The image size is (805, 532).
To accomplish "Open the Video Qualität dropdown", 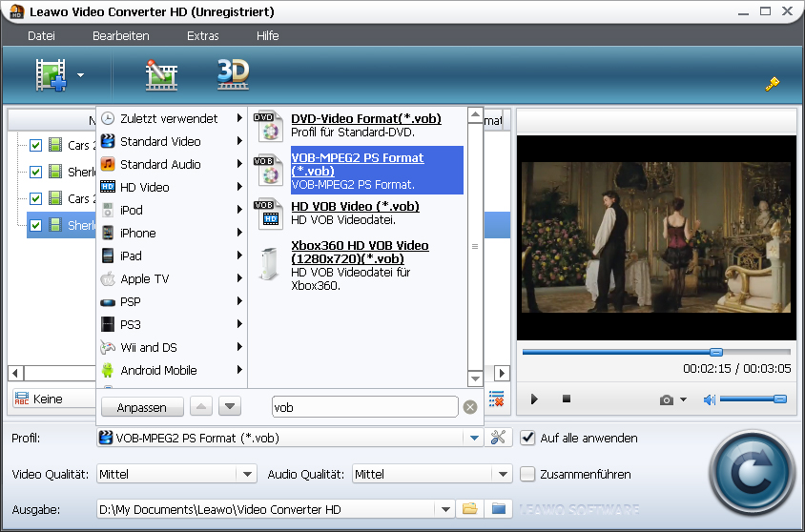I will (x=247, y=474).
